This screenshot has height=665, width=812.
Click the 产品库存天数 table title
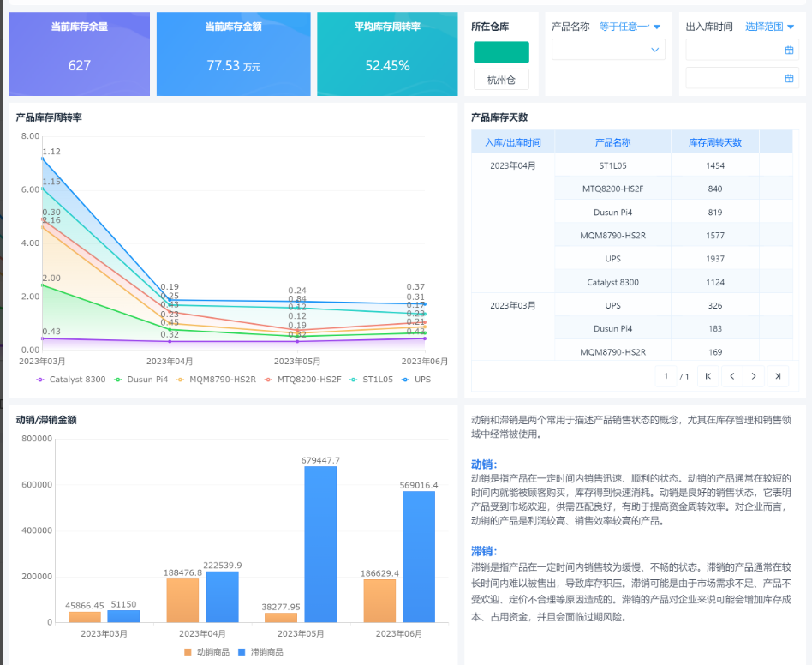[499, 117]
